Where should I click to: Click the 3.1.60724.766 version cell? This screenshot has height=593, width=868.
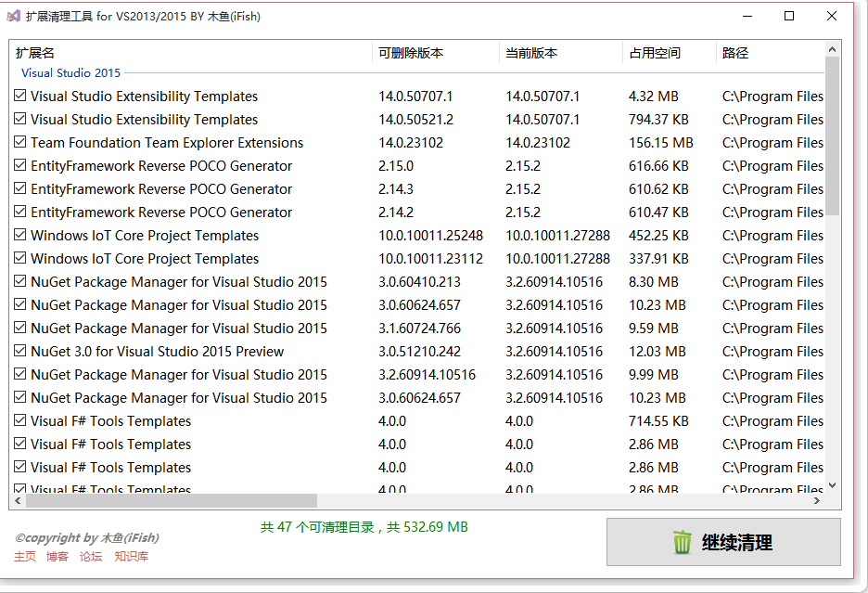coord(419,329)
